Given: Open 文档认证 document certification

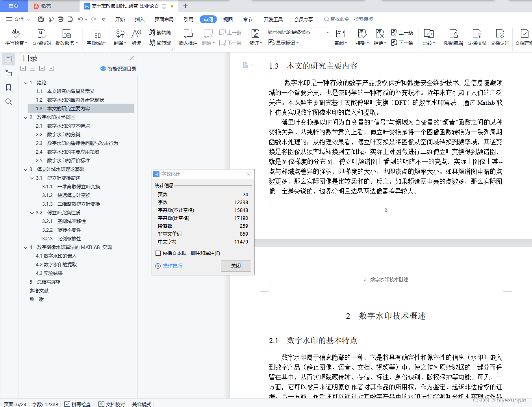Looking at the screenshot, I should tap(500, 37).
